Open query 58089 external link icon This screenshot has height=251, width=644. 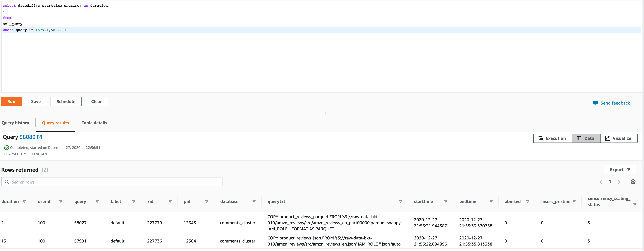(x=40, y=137)
